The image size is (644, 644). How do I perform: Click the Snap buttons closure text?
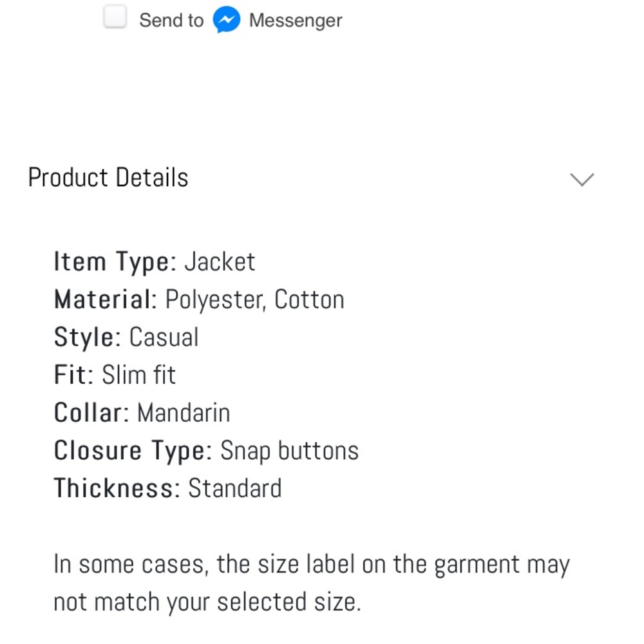pos(289,450)
